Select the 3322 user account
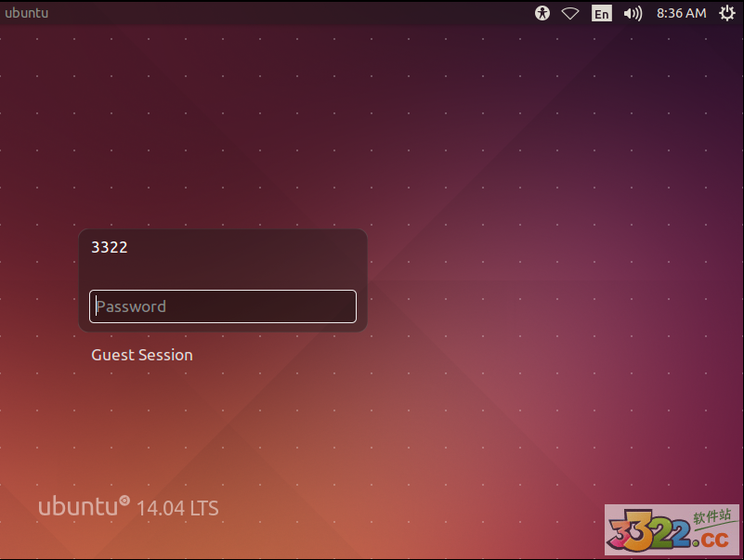744x560 pixels. [110, 247]
